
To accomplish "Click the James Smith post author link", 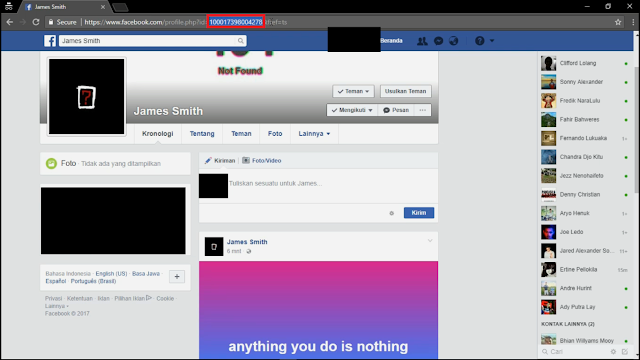I will point(247,242).
